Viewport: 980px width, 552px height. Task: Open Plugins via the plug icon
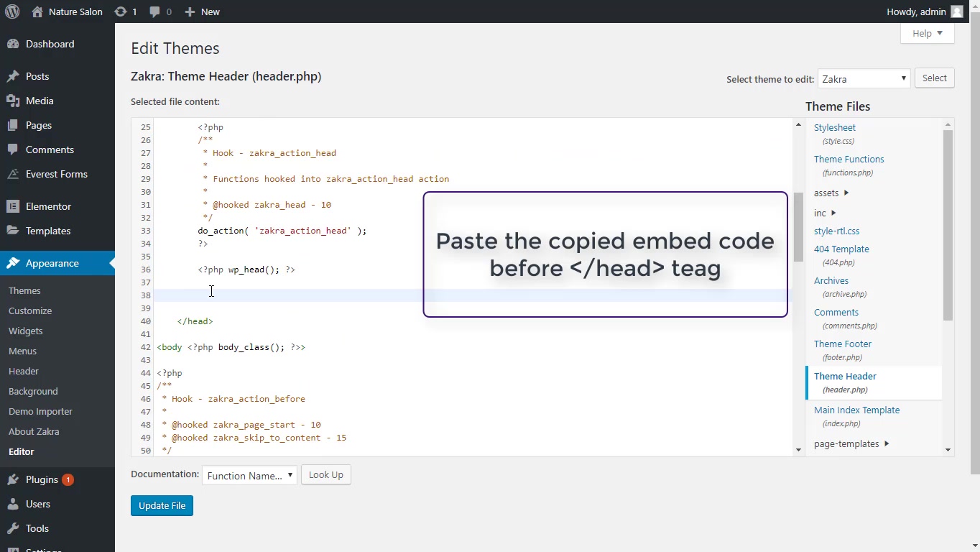[x=14, y=479]
